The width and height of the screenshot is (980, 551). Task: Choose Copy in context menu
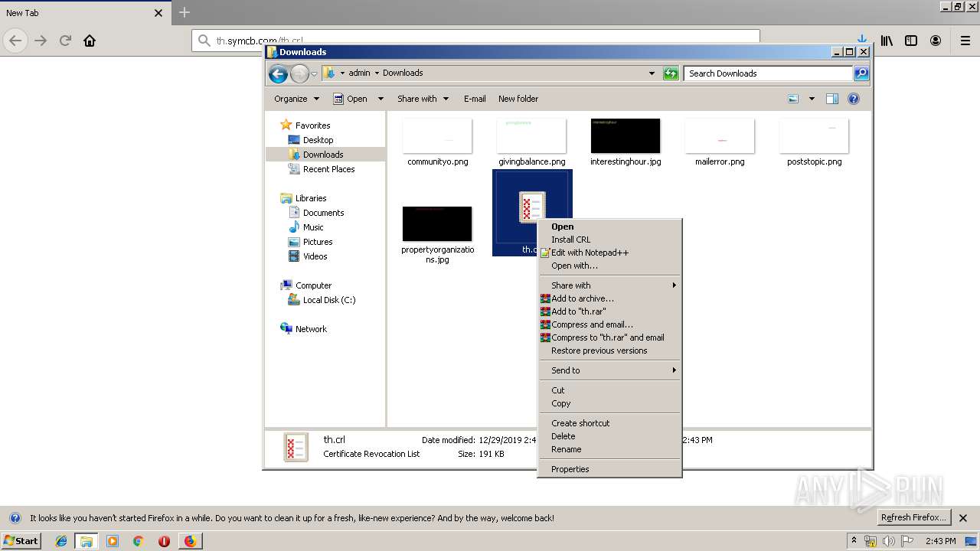(609, 403)
